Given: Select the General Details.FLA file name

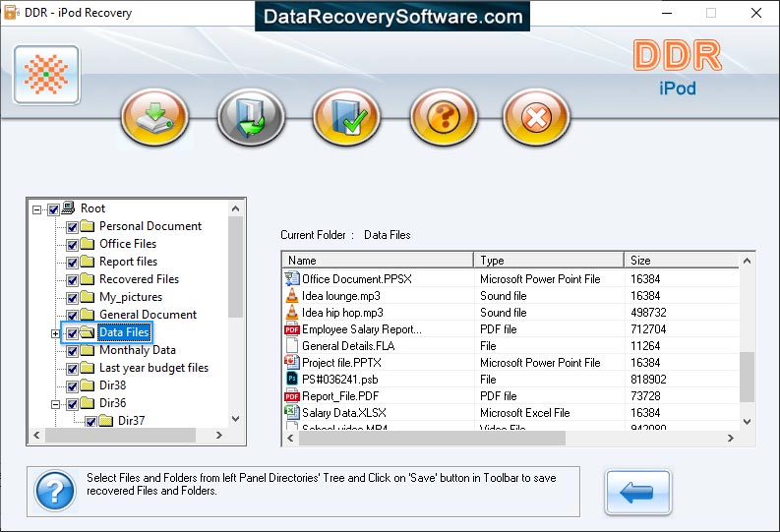Looking at the screenshot, I should coord(348,346).
